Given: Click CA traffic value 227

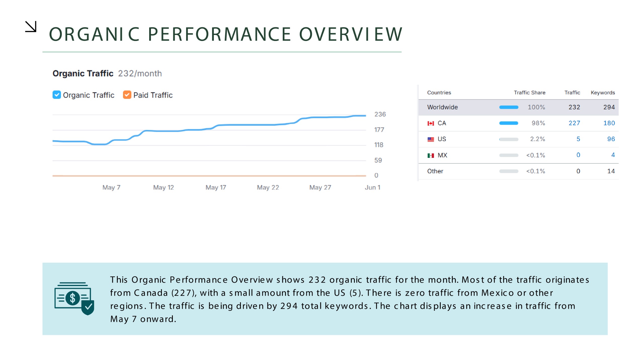Looking at the screenshot, I should (574, 123).
